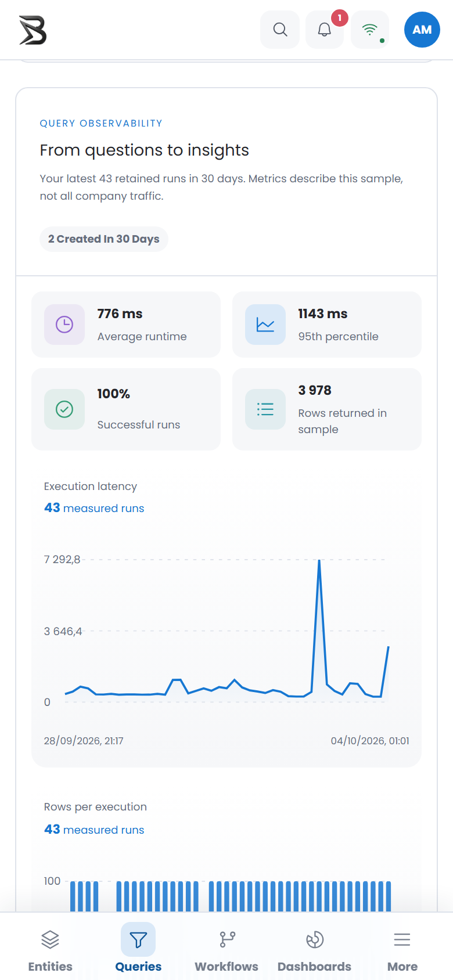Image resolution: width=453 pixels, height=980 pixels.
Task: Click the From questions to insights title
Action: (x=144, y=150)
